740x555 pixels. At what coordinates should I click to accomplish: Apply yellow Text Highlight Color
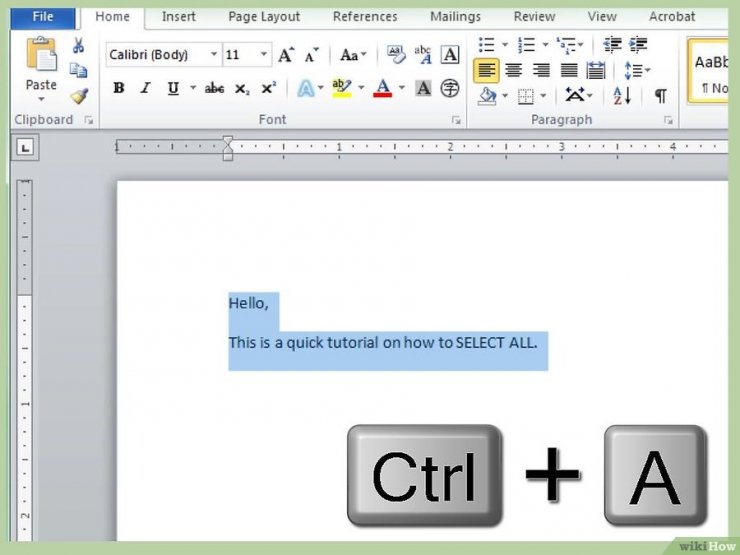click(342, 88)
